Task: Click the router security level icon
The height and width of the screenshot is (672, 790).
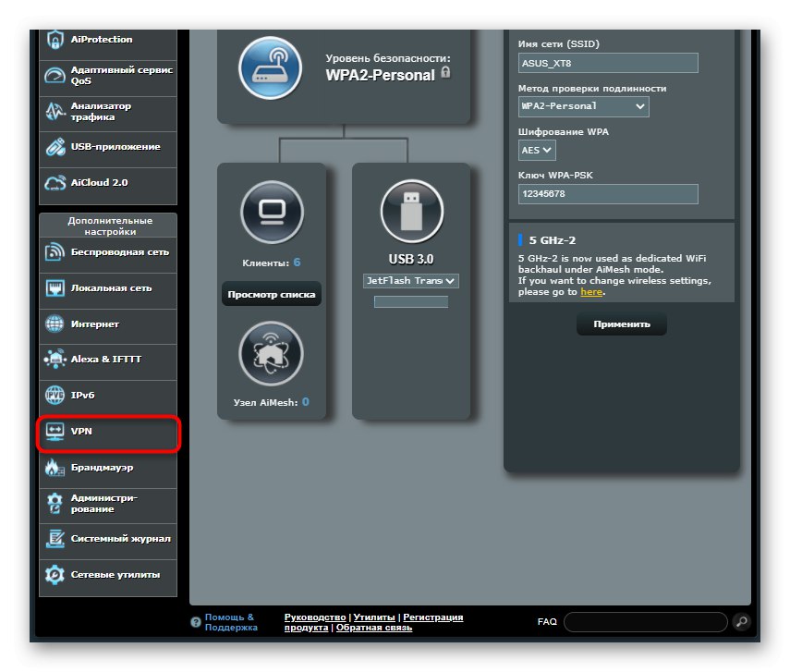Action: pos(271,67)
